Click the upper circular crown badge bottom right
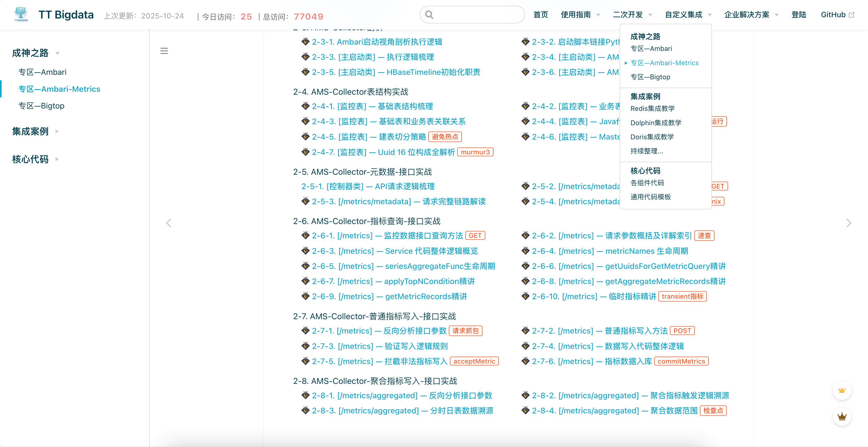Image resolution: width=868 pixels, height=447 pixels. click(842, 391)
